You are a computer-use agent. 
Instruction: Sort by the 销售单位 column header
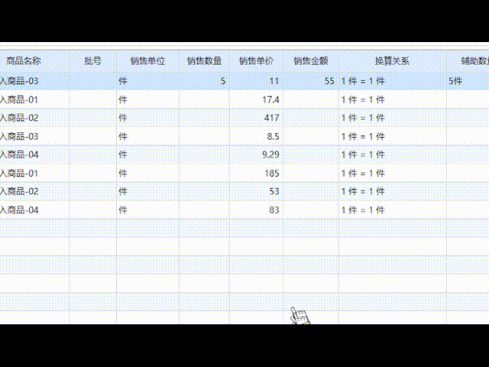tap(148, 61)
